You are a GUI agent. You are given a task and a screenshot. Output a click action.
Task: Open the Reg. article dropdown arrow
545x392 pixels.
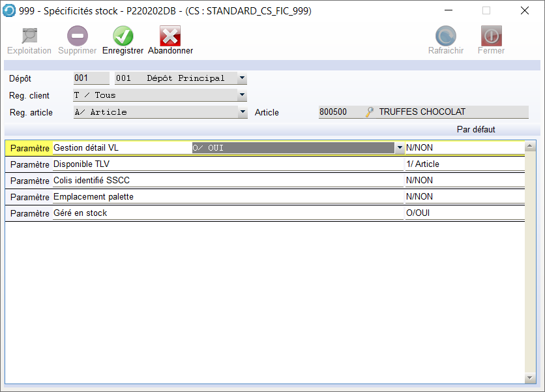pos(243,112)
